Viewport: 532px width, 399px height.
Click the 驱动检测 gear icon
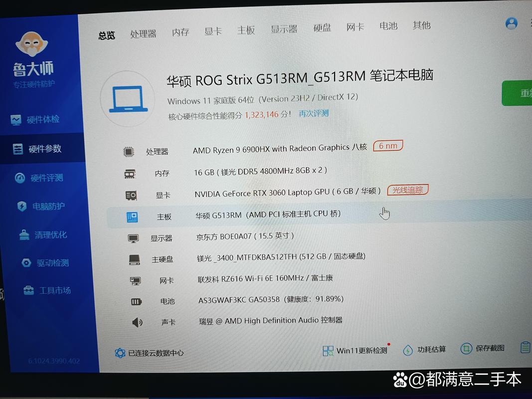pos(26,263)
